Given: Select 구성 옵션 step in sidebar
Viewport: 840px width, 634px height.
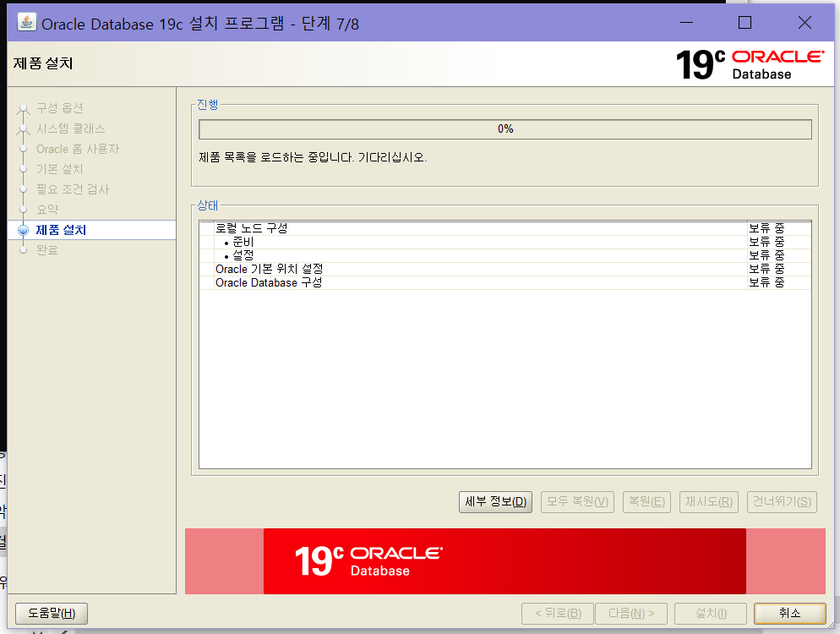Looking at the screenshot, I should [59, 108].
